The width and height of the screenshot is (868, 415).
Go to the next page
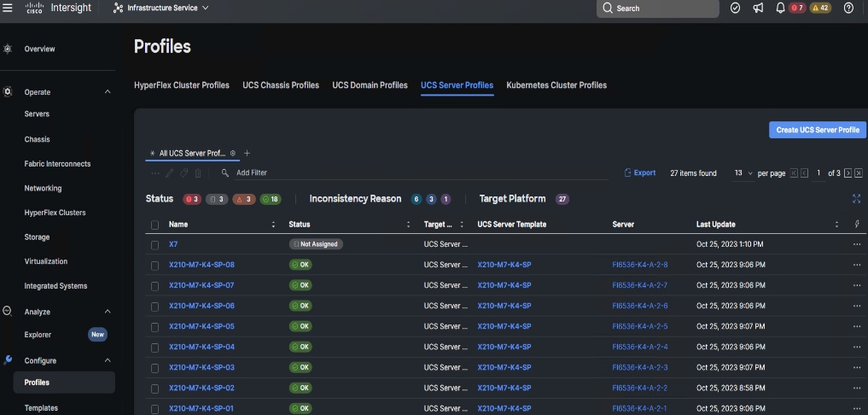click(x=848, y=173)
